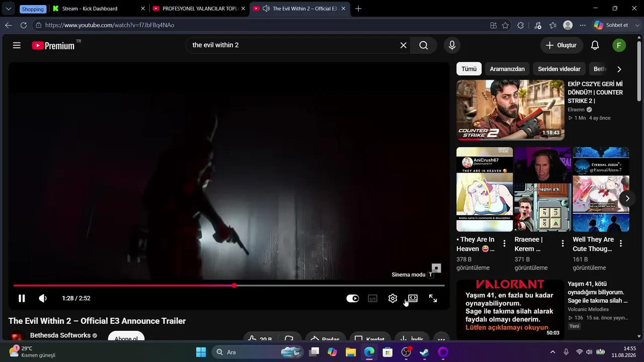The image size is (644, 362).
Task: Open the media control music icon
Action: tap(538, 25)
